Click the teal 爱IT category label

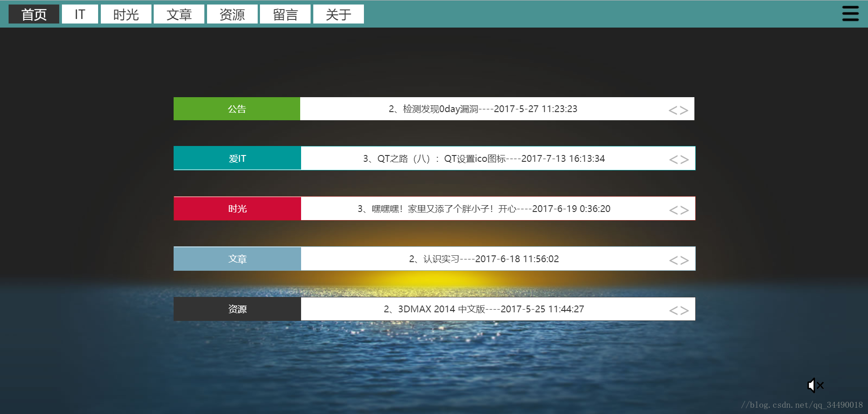click(237, 158)
